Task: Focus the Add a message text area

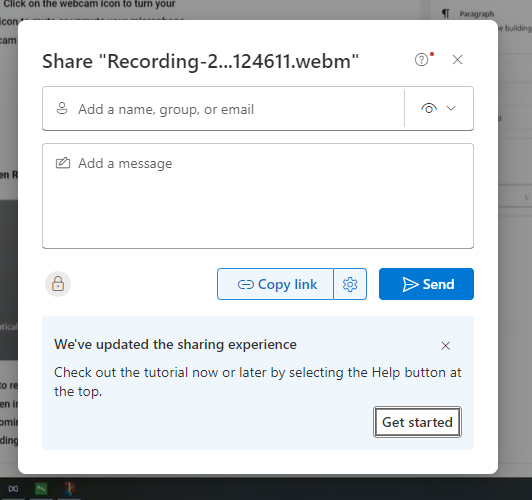Action: tap(258, 196)
